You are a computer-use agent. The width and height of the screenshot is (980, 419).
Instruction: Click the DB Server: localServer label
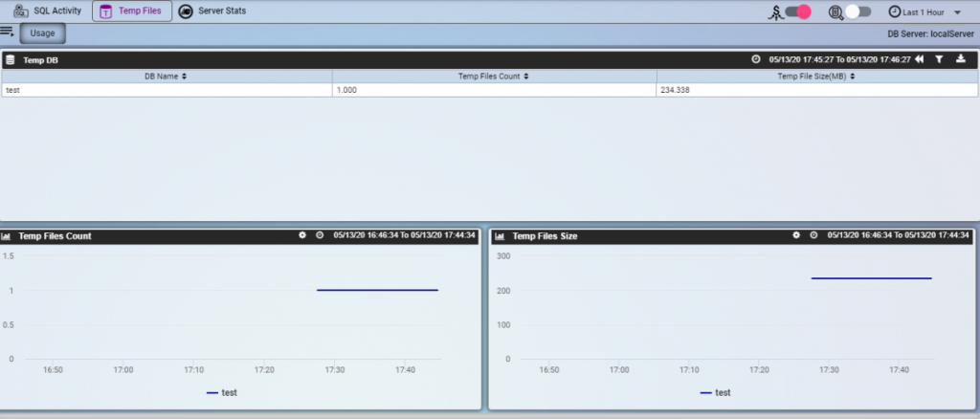[930, 33]
